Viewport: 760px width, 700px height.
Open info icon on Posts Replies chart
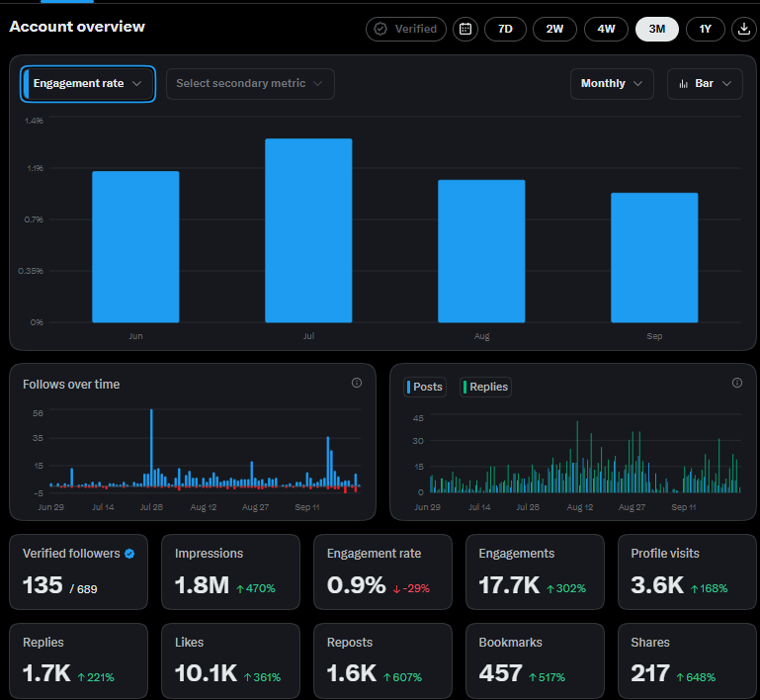point(737,383)
